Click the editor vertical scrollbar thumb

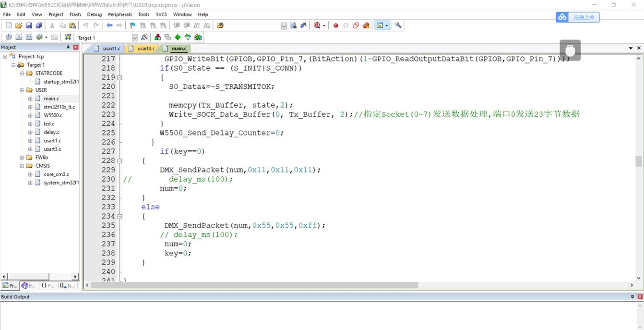point(639,161)
